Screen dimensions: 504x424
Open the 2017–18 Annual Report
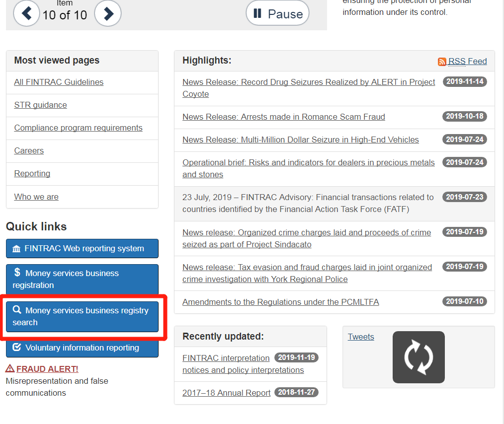(x=226, y=393)
